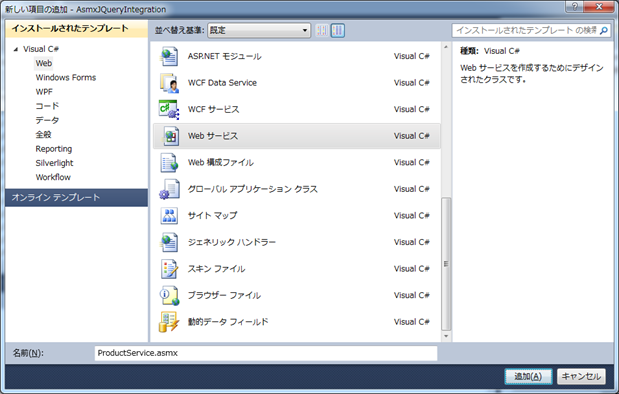
Task: Choose the 動的データ フィールド icon
Action: (169, 322)
